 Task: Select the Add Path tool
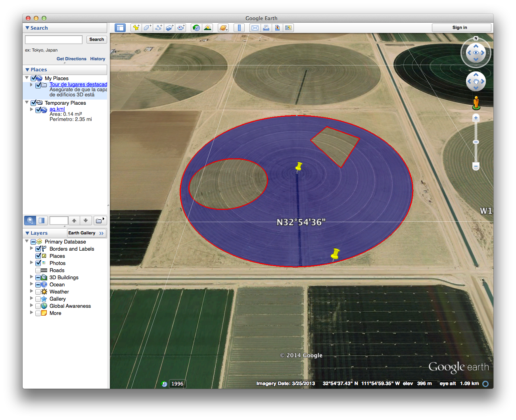pos(158,28)
